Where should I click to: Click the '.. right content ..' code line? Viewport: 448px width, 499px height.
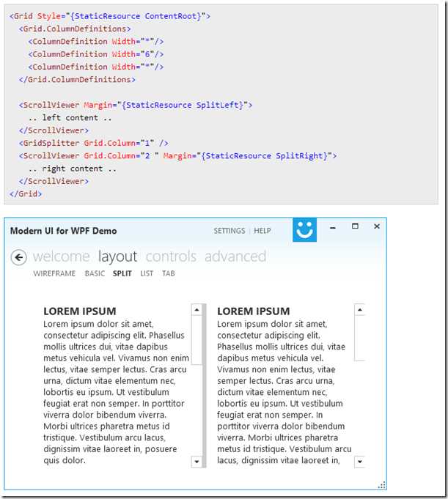(x=73, y=169)
